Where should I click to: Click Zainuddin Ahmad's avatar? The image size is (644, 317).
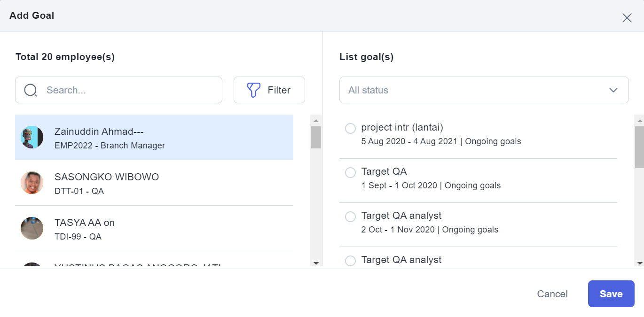click(x=32, y=137)
